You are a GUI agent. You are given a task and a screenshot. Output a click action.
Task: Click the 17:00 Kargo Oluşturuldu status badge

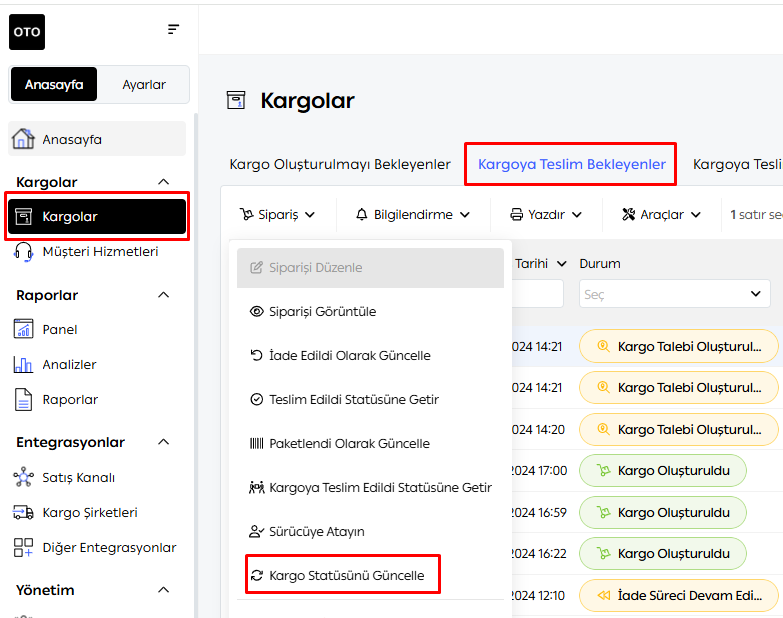coord(663,470)
